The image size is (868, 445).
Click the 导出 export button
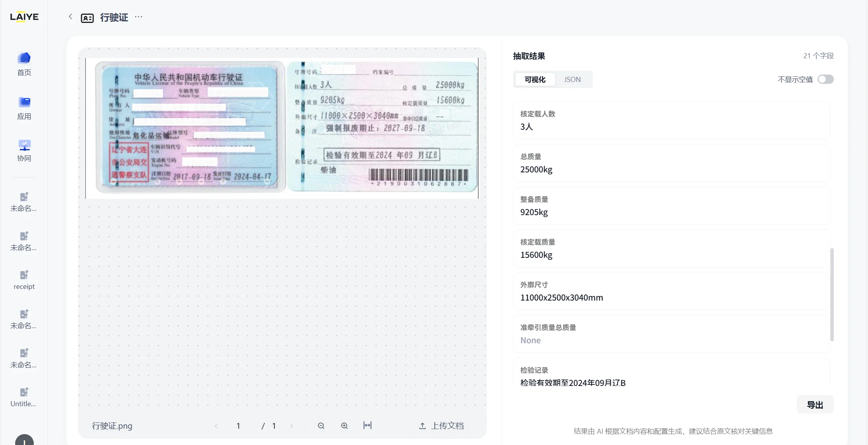(x=815, y=405)
